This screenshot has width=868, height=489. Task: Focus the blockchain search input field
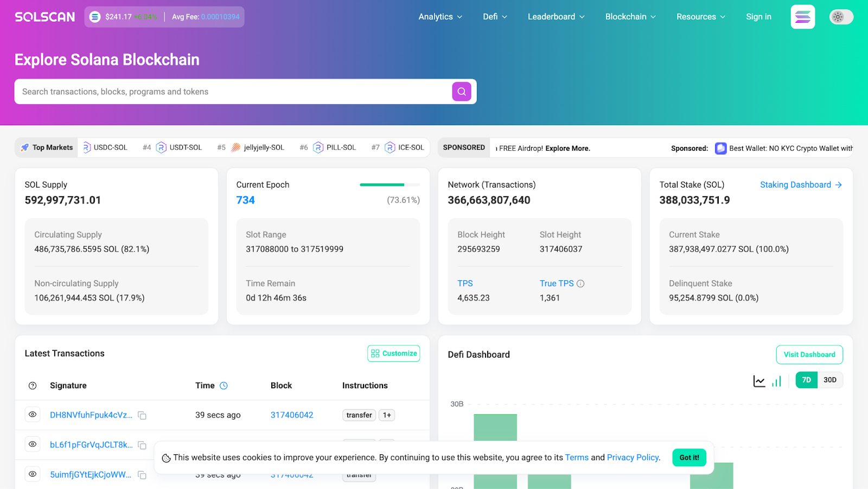(x=233, y=92)
